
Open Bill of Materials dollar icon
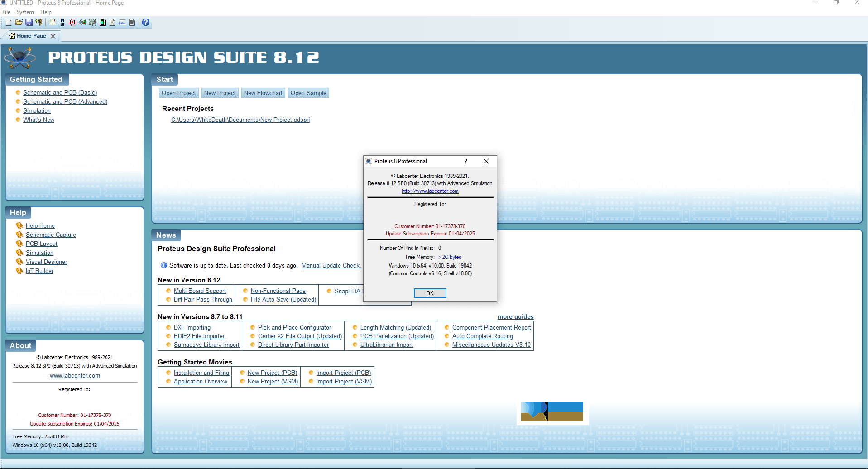coord(112,22)
